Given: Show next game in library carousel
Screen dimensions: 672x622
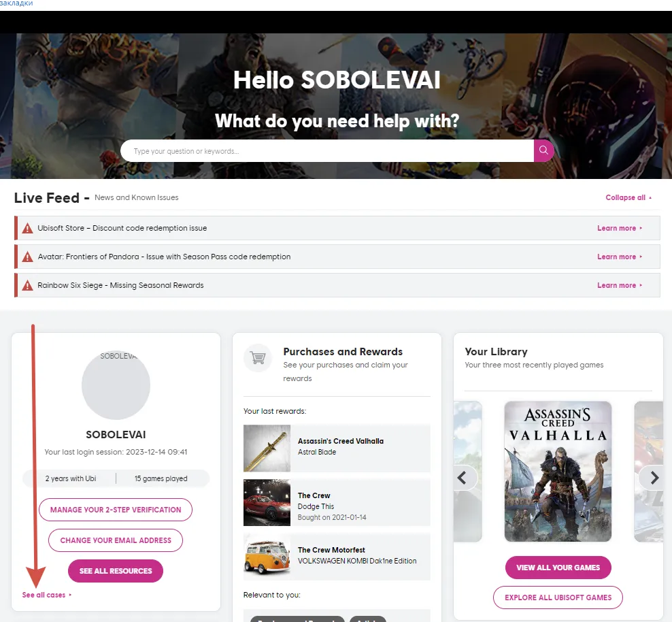Looking at the screenshot, I should click(x=654, y=478).
